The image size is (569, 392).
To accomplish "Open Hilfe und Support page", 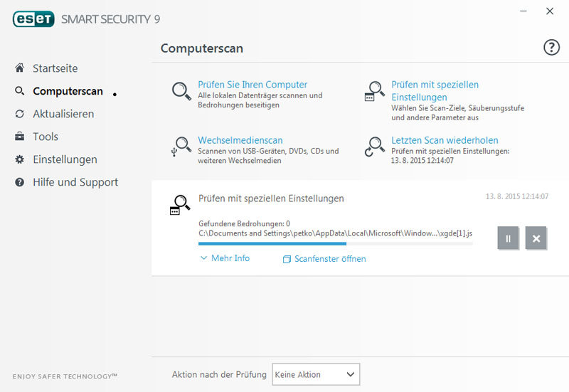I will point(75,182).
